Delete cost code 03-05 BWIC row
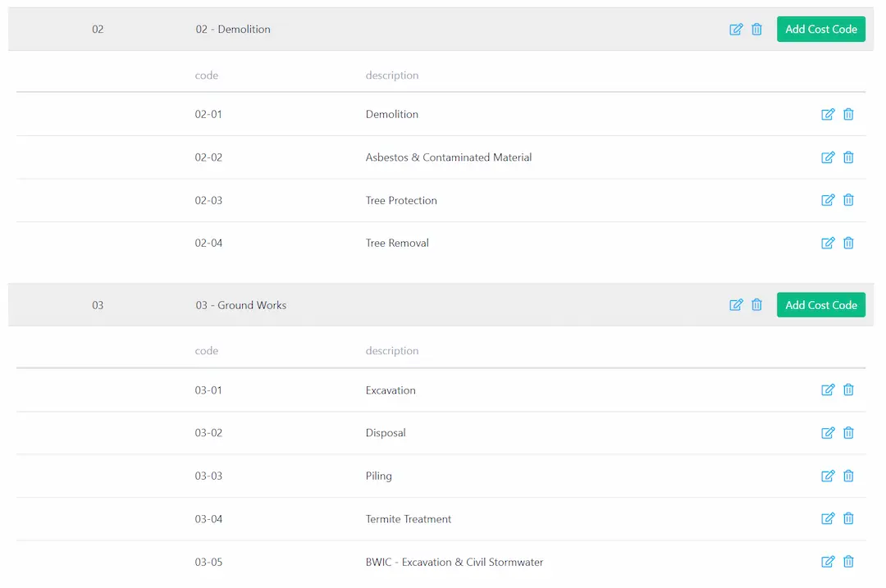This screenshot has height=588, width=886. [848, 562]
